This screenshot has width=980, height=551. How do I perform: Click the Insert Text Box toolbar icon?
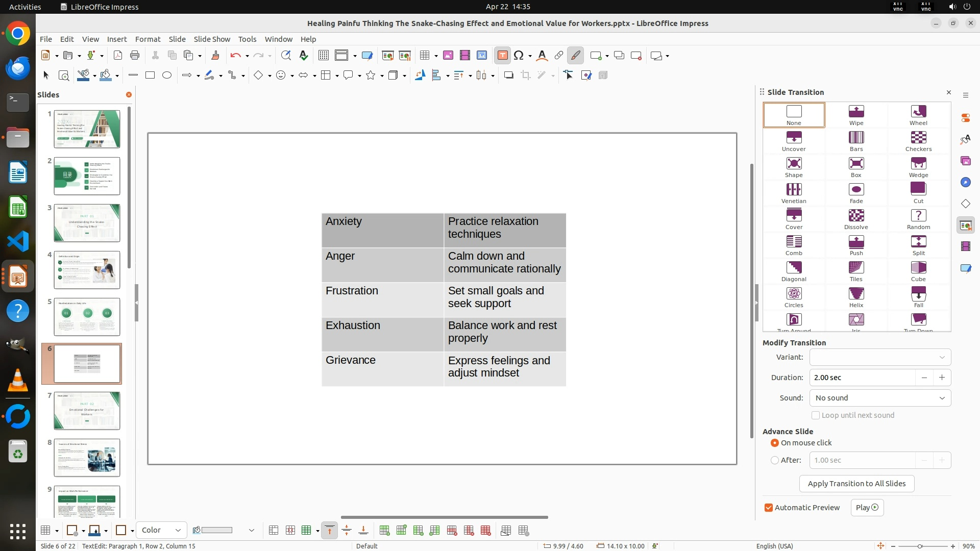[x=502, y=56]
